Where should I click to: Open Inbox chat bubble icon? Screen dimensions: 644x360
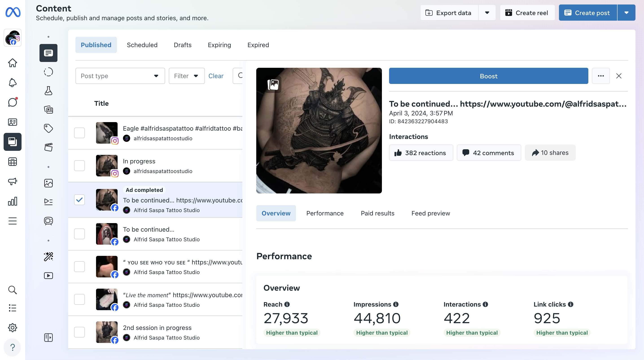click(13, 102)
